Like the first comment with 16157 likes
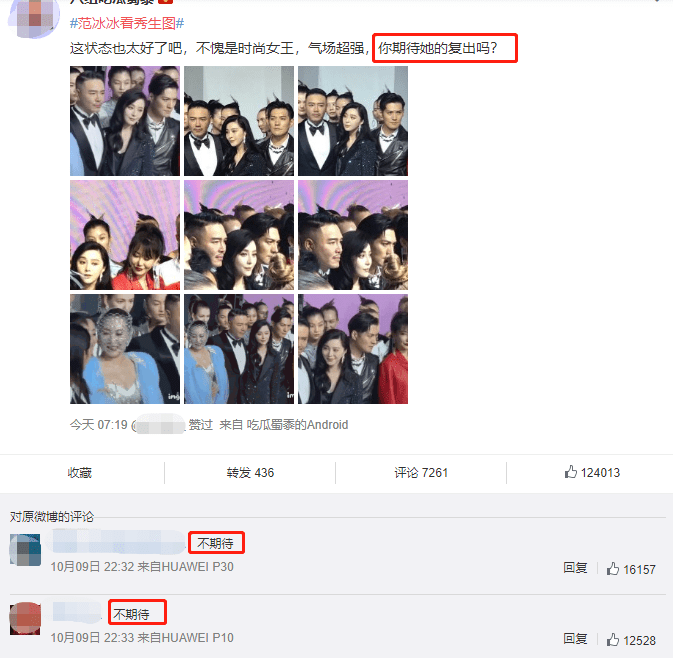The image size is (673, 658). pyautogui.click(x=631, y=569)
